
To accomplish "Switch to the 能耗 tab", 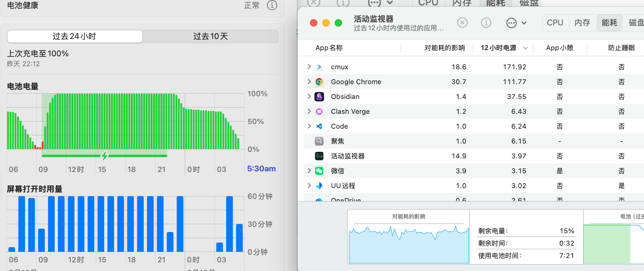I will (x=609, y=23).
